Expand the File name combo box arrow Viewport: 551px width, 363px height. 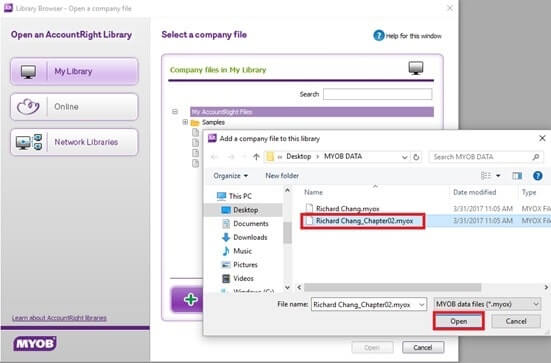(x=421, y=305)
